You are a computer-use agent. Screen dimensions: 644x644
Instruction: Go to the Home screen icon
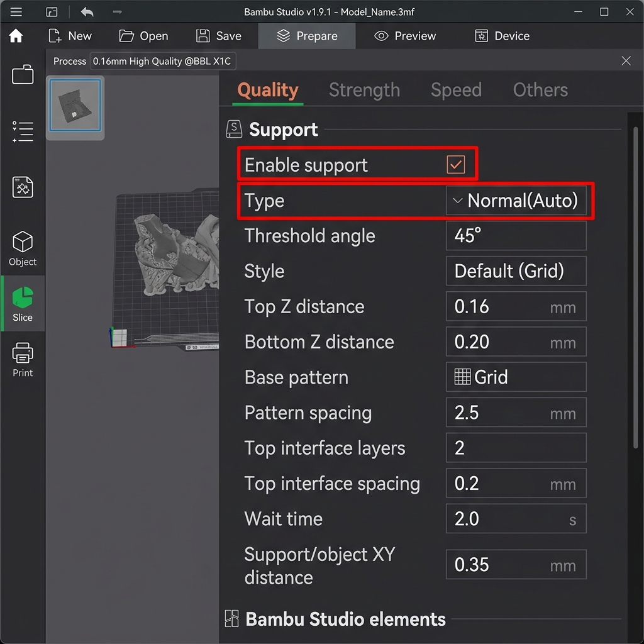click(x=16, y=36)
